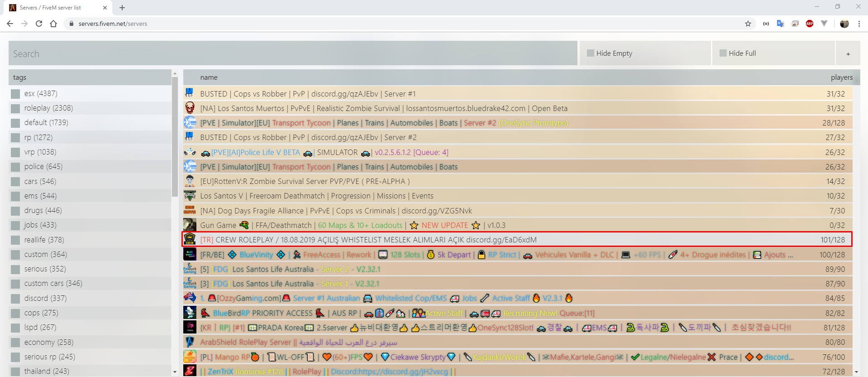Open the Chrome profile avatar
Image resolution: width=868 pixels, height=377 pixels.
844,24
